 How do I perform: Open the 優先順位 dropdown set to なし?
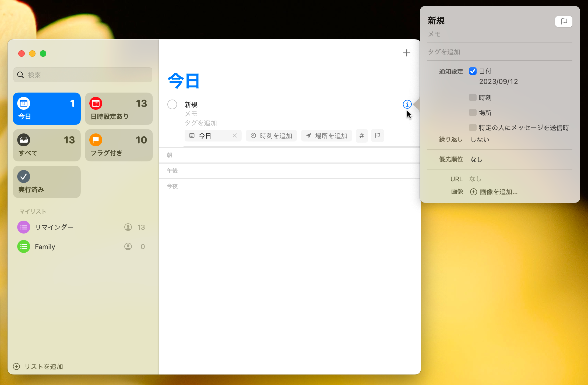(476, 159)
